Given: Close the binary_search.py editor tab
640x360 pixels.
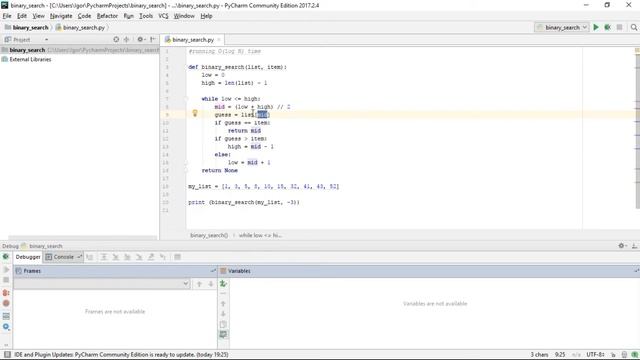Looking at the screenshot, I should coord(219,40).
